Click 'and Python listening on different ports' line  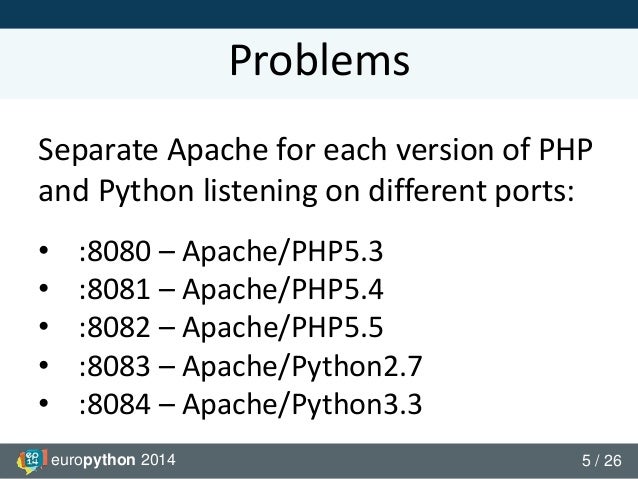click(307, 190)
